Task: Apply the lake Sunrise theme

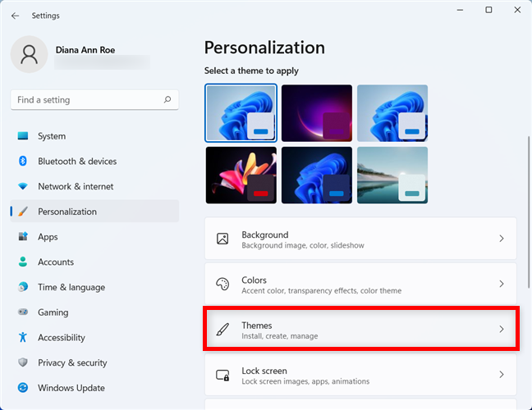Action: pos(392,175)
